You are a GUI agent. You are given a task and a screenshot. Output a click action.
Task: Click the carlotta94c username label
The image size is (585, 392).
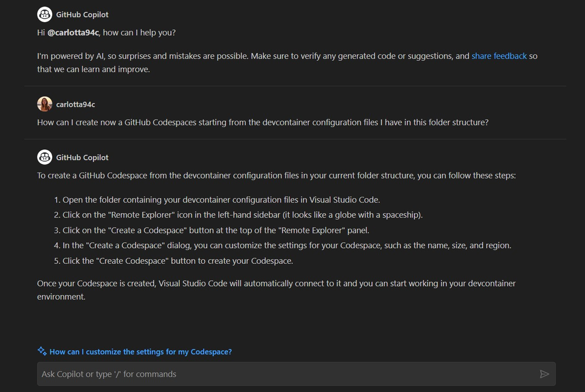[76, 104]
